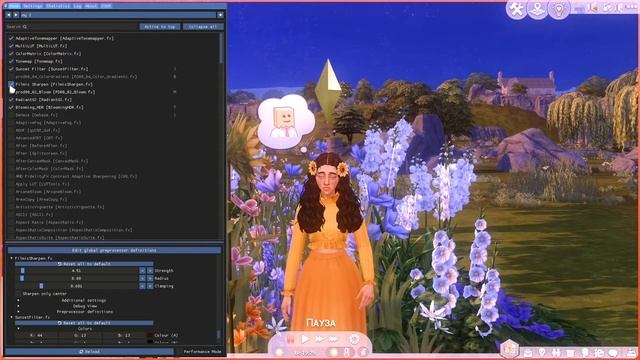Open Build mode with the tools icon
640x360 pixels.
pos(516,9)
